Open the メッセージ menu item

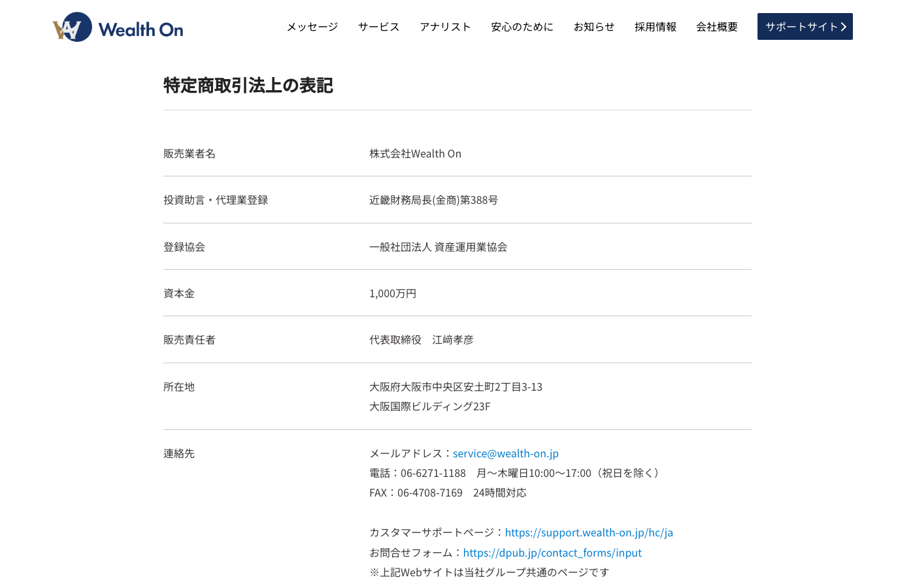click(312, 27)
